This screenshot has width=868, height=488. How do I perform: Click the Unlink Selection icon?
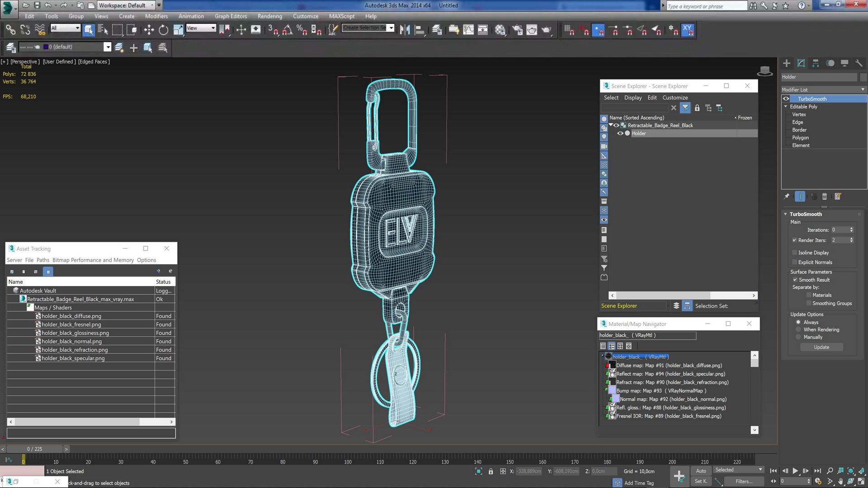tap(25, 30)
